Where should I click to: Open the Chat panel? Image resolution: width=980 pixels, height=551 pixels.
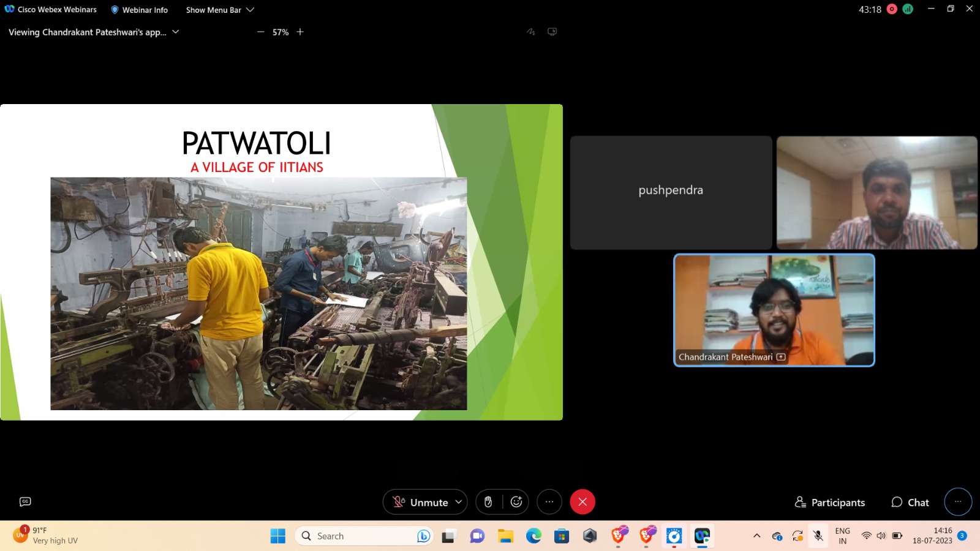(x=910, y=502)
